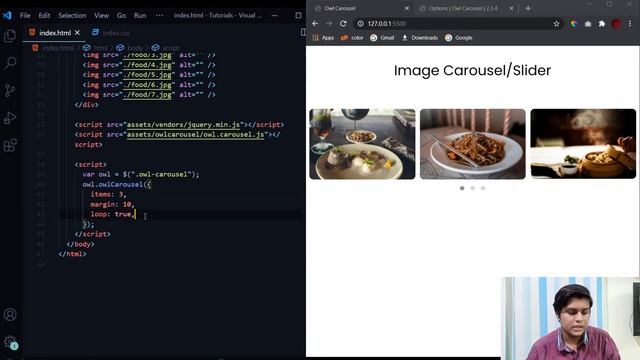Image resolution: width=640 pixels, height=360 pixels.
Task: Open the color bookmark
Action: [352, 38]
